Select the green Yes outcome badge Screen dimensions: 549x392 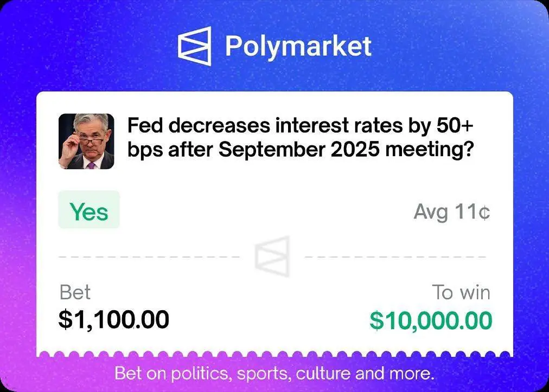pos(89,210)
